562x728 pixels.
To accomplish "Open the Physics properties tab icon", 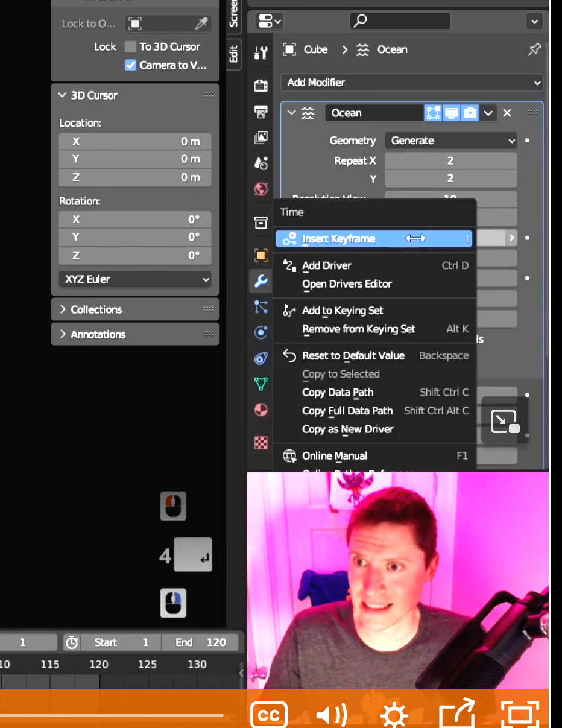I will (x=260, y=332).
